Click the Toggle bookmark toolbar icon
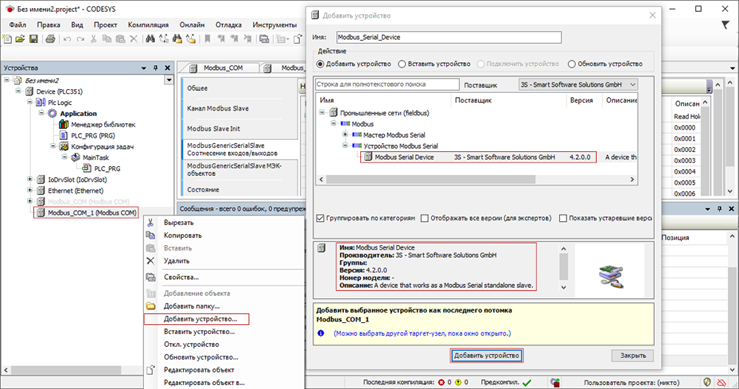The width and height of the screenshot is (739, 389). [207, 39]
